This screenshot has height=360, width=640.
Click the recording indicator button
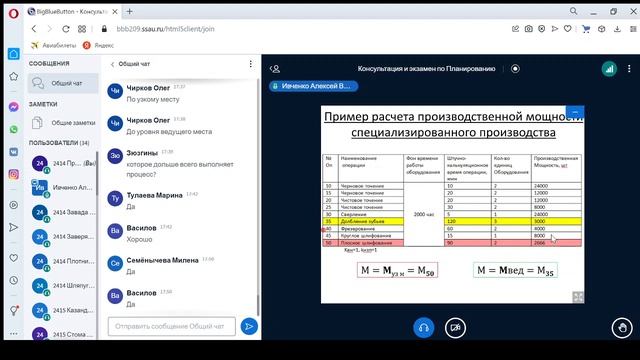(x=515, y=69)
